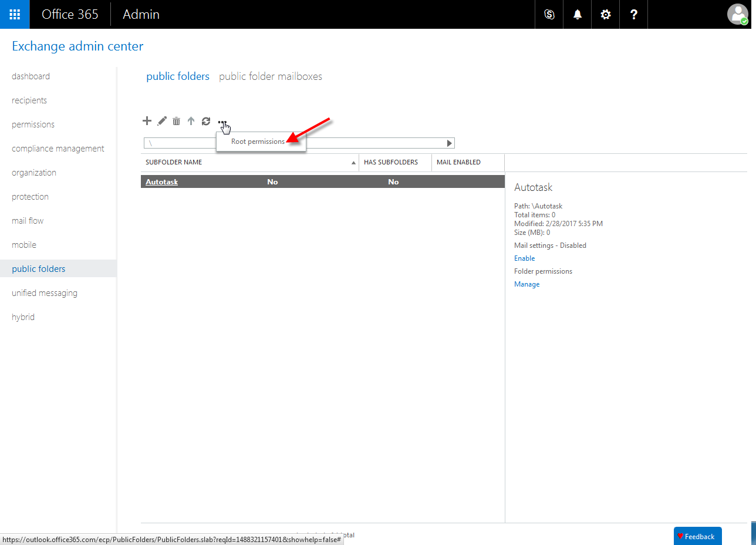Select public folders in left navigation

click(39, 269)
